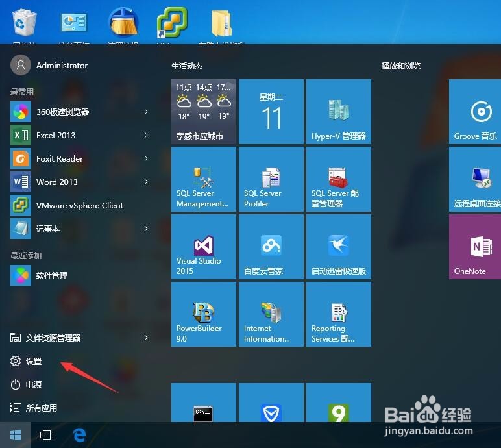Expand 360极速浏览器 jump list arrow
This screenshot has width=501, height=448.
pos(146,112)
